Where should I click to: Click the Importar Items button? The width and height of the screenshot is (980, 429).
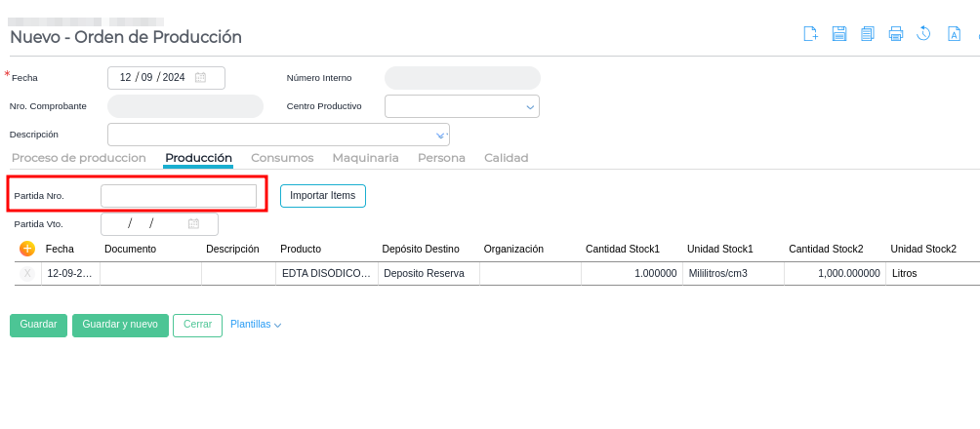pyautogui.click(x=322, y=196)
